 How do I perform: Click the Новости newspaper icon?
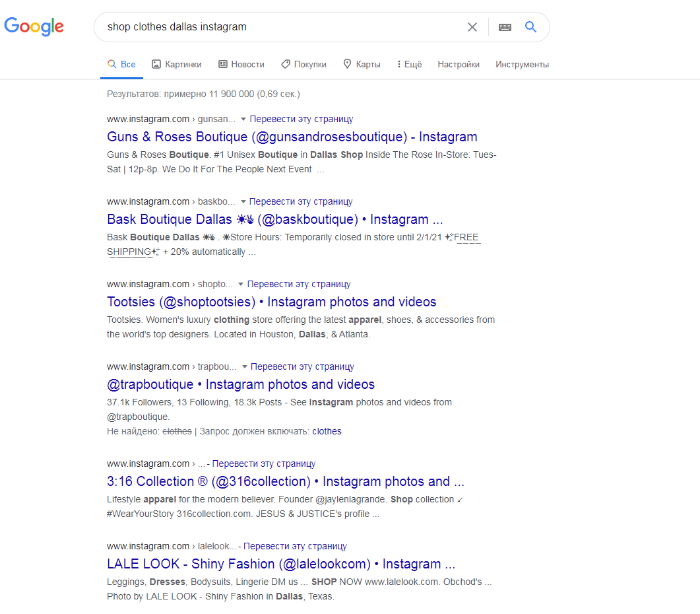click(223, 64)
